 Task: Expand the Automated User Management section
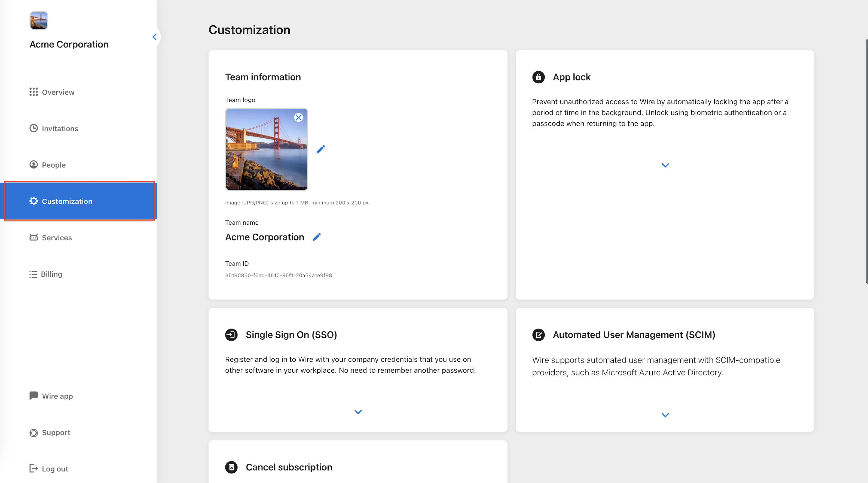coord(665,415)
